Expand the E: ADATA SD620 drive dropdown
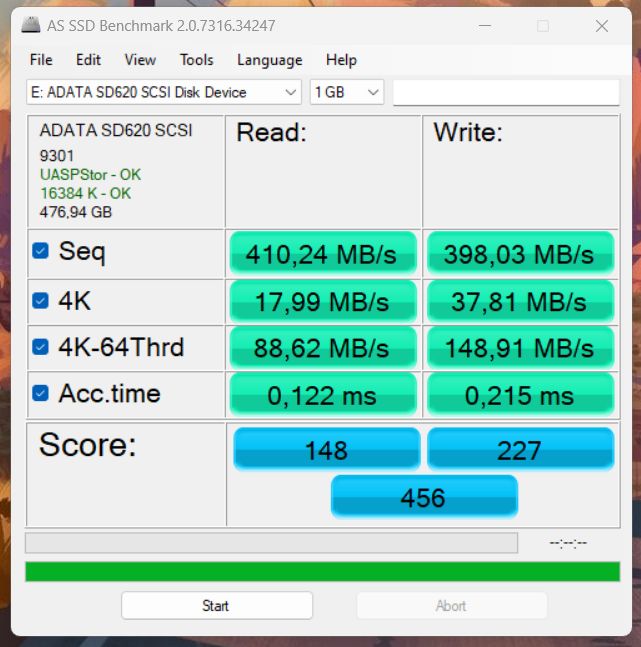641x647 pixels. click(164, 92)
